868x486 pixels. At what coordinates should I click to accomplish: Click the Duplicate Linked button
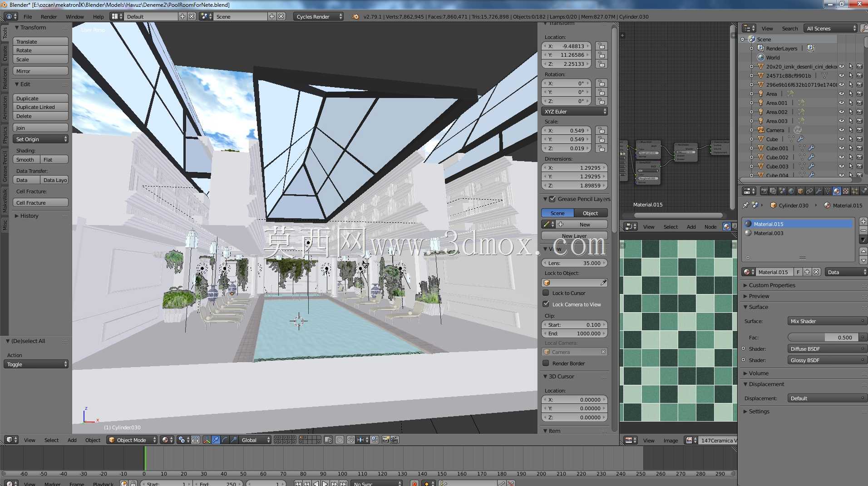click(x=41, y=107)
